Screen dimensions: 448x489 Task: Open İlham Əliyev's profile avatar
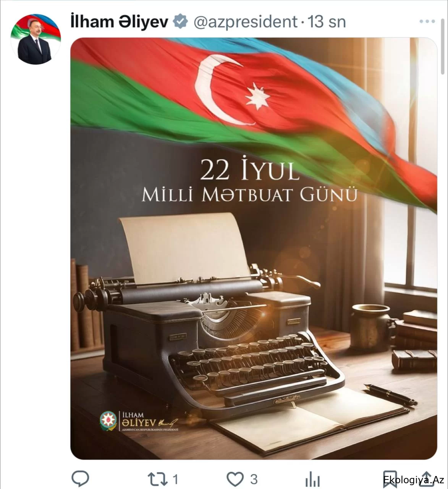[36, 39]
